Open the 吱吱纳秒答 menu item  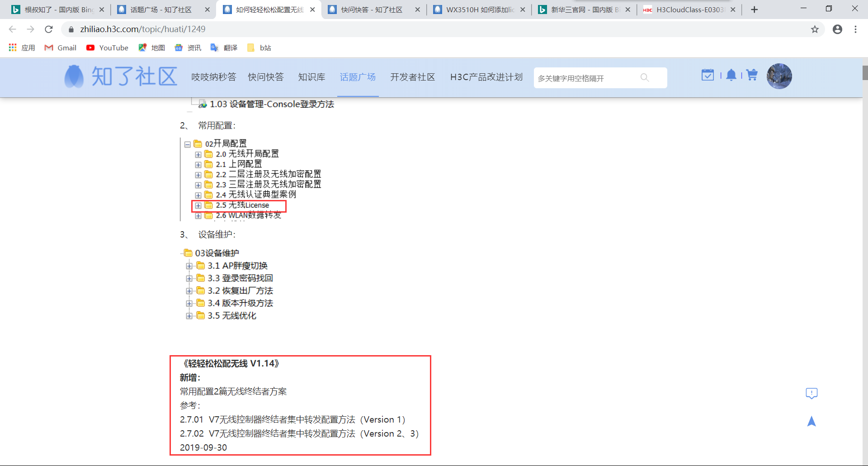[x=213, y=77]
